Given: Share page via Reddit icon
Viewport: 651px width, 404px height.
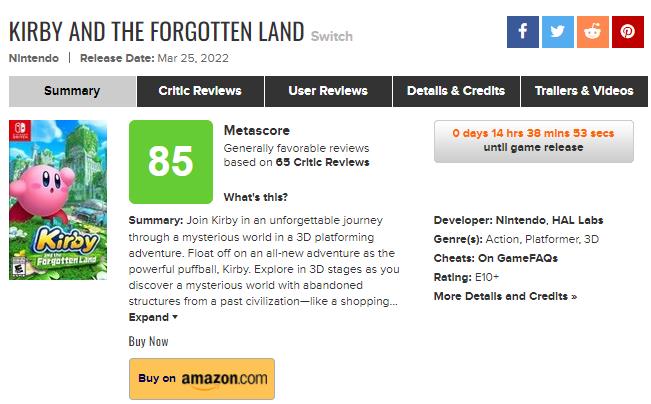Looking at the screenshot, I should 592,31.
